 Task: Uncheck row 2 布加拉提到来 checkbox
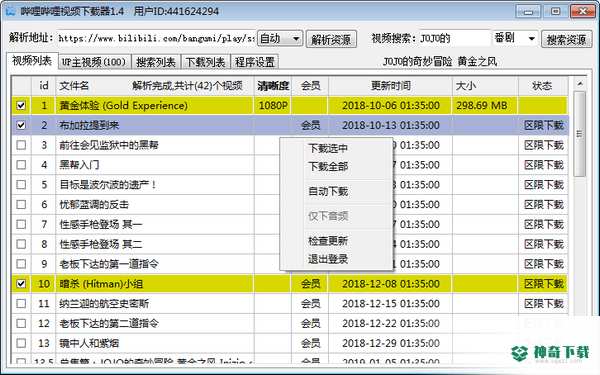(21, 125)
